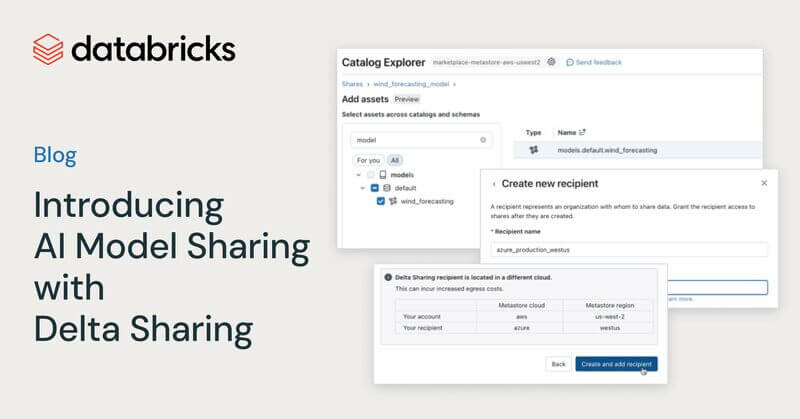Sort by the Name column header
The height and width of the screenshot is (419, 800).
571,132
